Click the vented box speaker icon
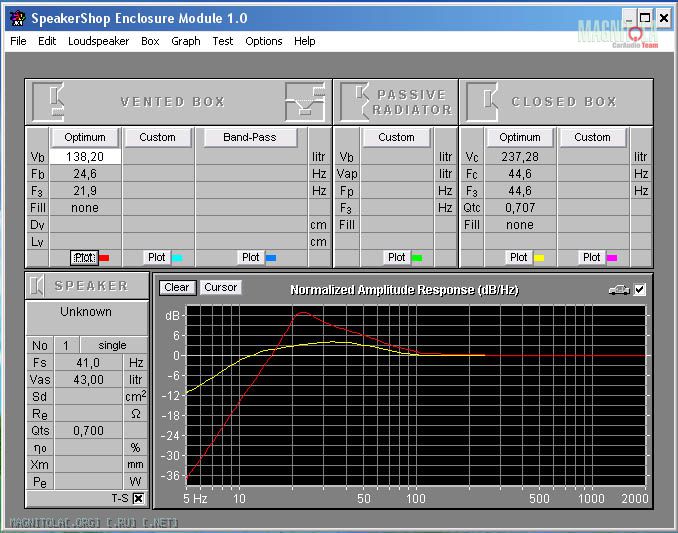678x533 pixels. pyautogui.click(x=48, y=102)
